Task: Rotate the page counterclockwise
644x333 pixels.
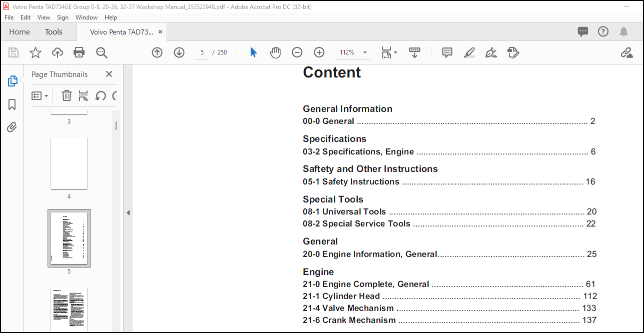Action: coord(101,95)
